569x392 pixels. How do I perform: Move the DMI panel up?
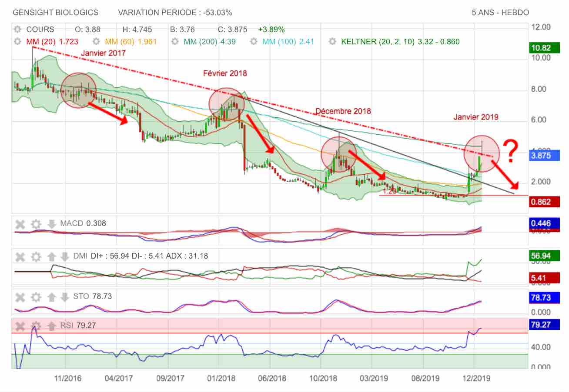tap(51, 256)
